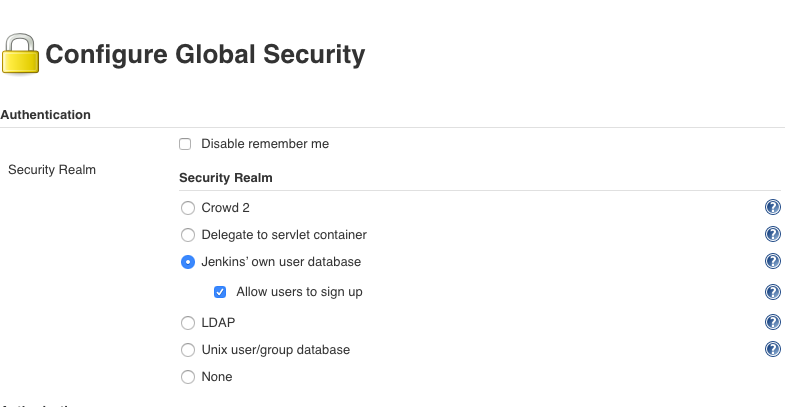
Task: Open help for Jenkins' own user database
Action: [772, 262]
